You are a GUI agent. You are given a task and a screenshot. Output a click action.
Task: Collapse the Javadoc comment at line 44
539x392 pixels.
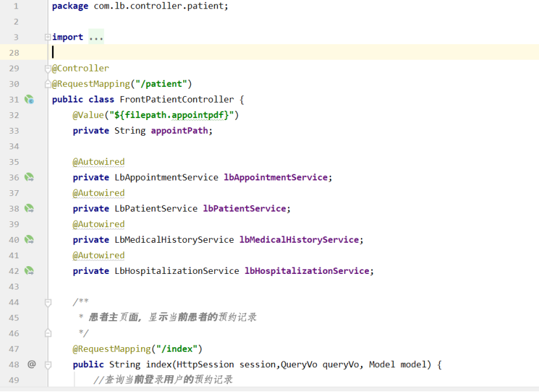click(48, 302)
